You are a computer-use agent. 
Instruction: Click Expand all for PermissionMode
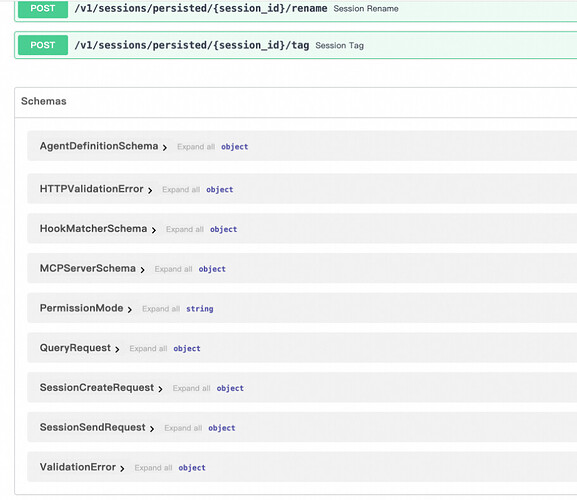click(161, 309)
